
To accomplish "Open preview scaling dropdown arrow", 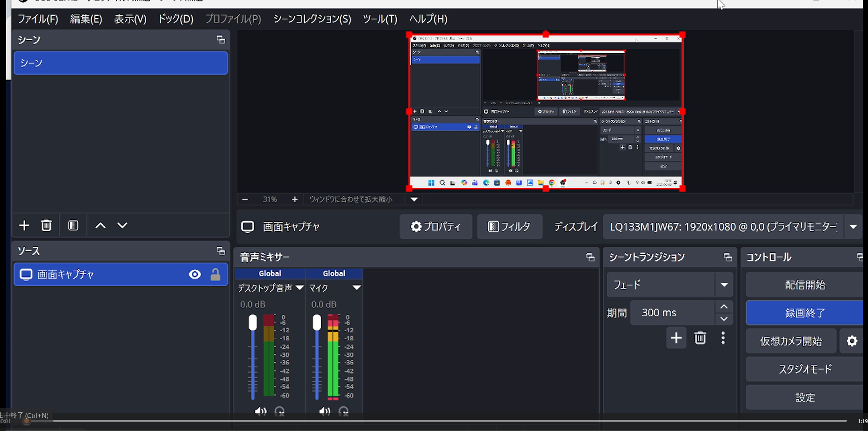I will pyautogui.click(x=414, y=200).
